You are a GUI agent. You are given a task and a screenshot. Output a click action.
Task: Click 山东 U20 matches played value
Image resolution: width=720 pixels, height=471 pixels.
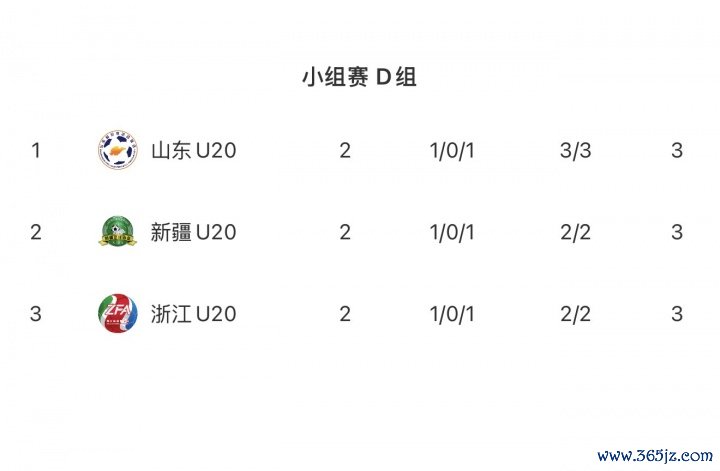click(x=345, y=151)
